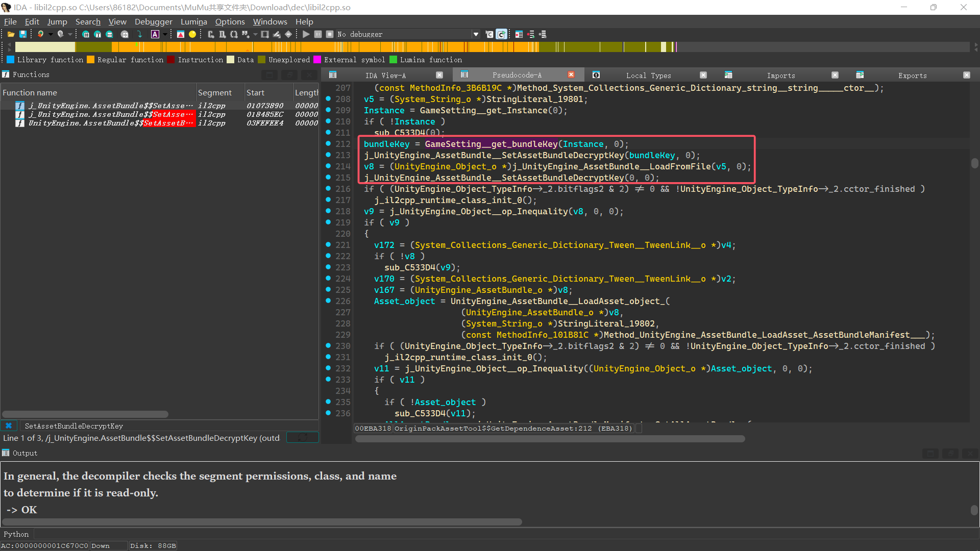Image resolution: width=980 pixels, height=551 pixels.
Task: Toggle breakpoint dot at line 219
Action: 328,222
